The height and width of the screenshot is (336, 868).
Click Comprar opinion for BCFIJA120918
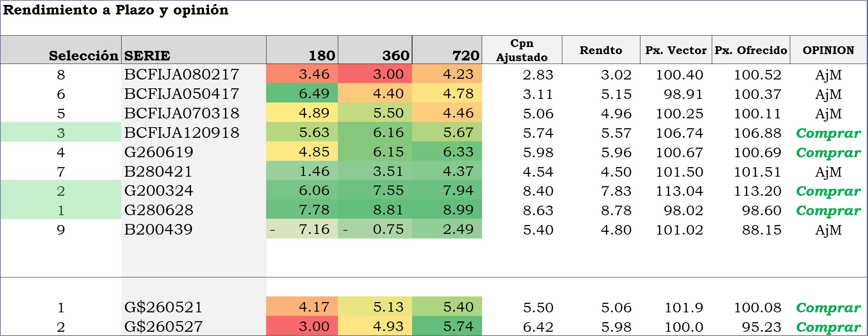point(828,133)
